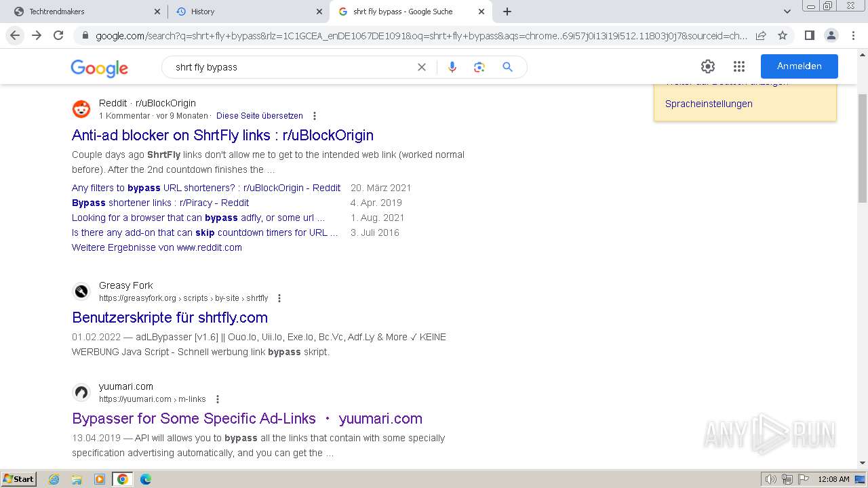Click the yuumari.com favicon
Image resolution: width=868 pixels, height=488 pixels.
[x=81, y=392]
